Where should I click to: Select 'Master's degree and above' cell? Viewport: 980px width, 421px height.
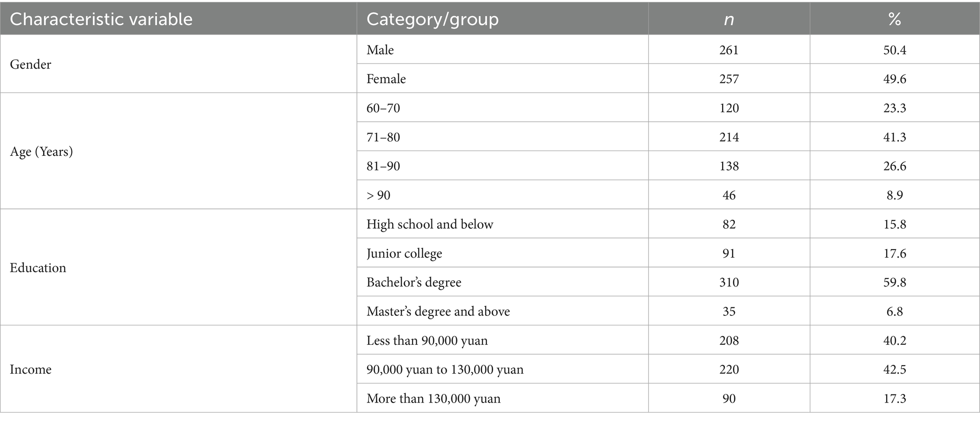[x=438, y=312]
